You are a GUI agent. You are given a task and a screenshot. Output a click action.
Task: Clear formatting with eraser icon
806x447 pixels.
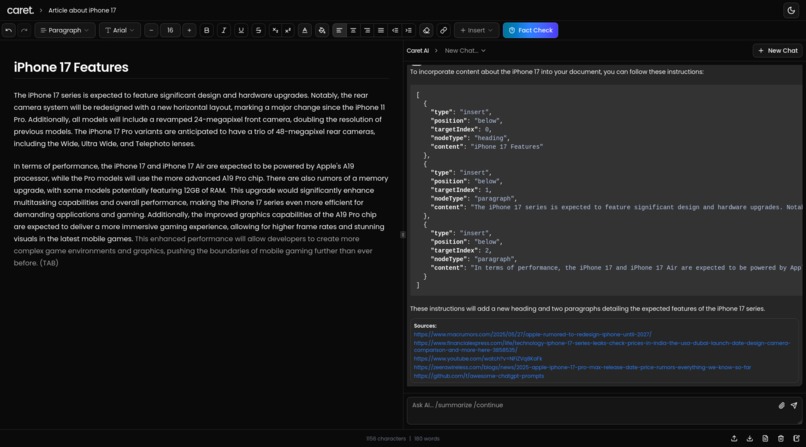pyautogui.click(x=426, y=30)
